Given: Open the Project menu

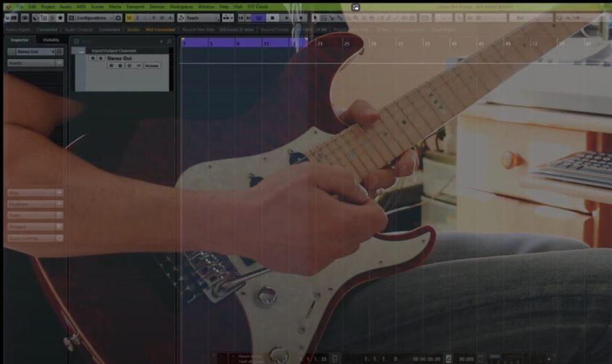Looking at the screenshot, I should 47,7.
